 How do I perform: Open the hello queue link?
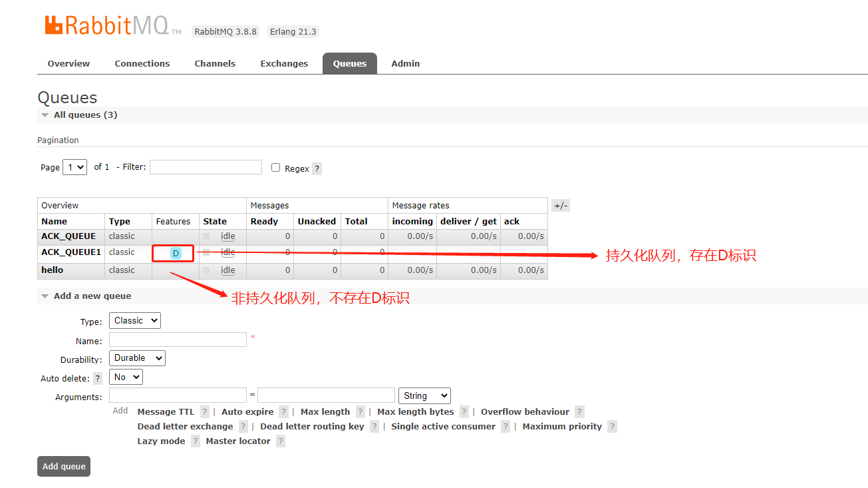pyautogui.click(x=53, y=270)
